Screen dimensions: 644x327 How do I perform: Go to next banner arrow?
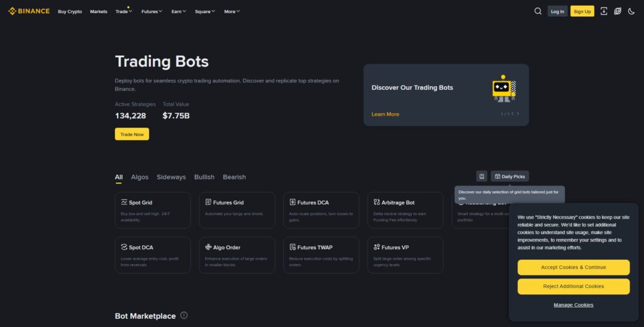pyautogui.click(x=518, y=114)
